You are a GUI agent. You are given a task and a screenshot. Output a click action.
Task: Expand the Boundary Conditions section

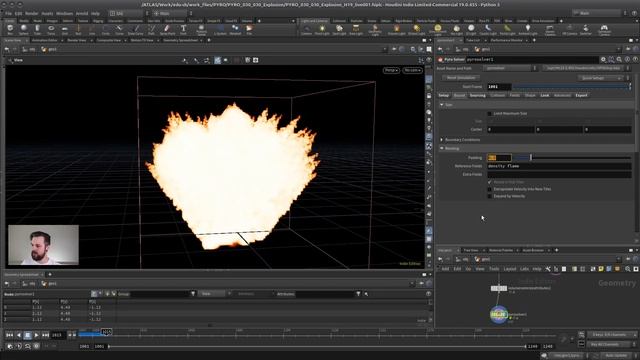click(442, 140)
